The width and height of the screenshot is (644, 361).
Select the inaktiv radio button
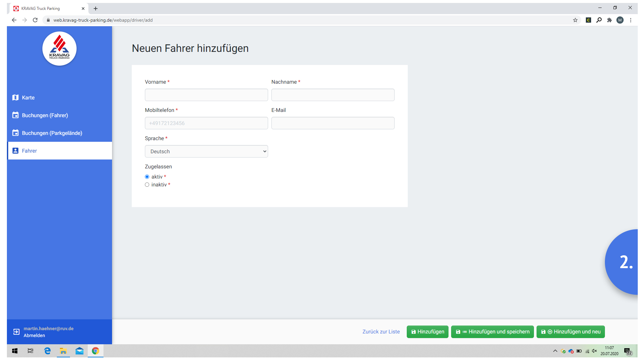point(147,184)
